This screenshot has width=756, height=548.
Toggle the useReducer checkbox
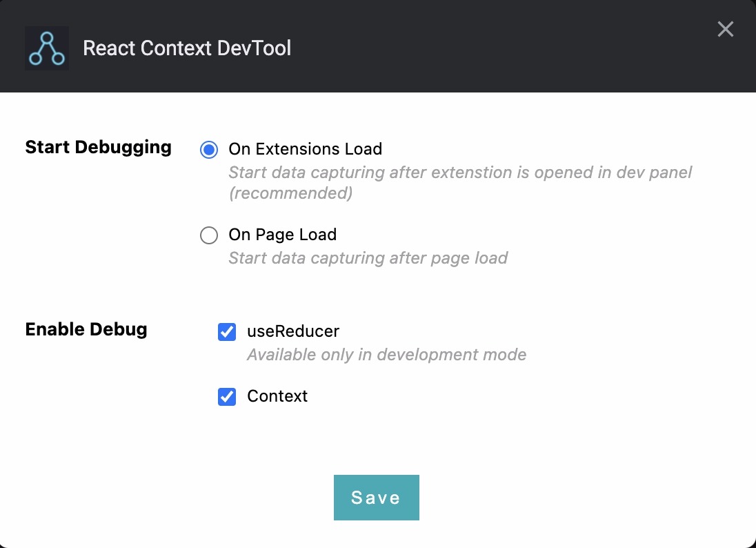tap(227, 332)
